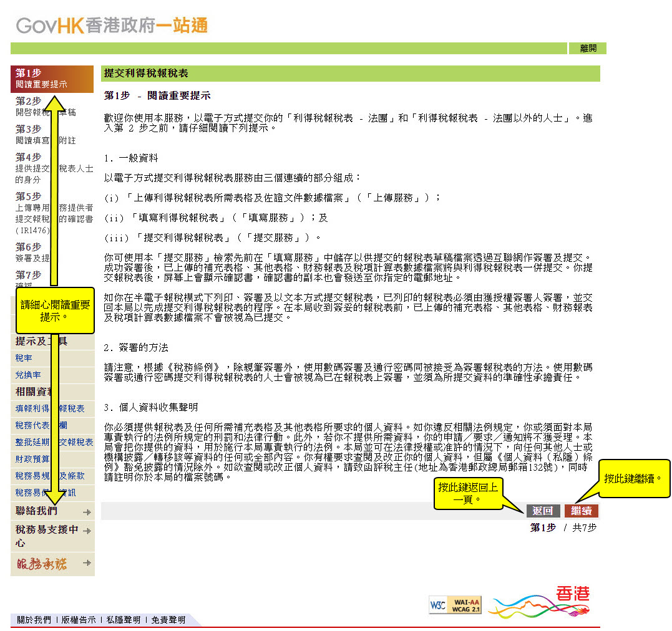Click section heading 2. 簽署的方法
This screenshot has width=672, height=631.
click(x=136, y=347)
